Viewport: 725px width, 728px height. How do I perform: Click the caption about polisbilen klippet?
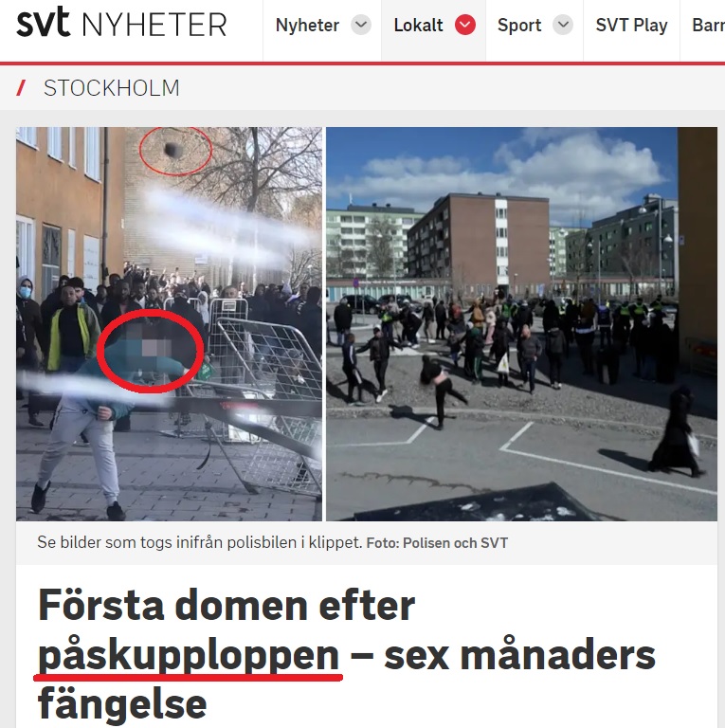(200, 542)
